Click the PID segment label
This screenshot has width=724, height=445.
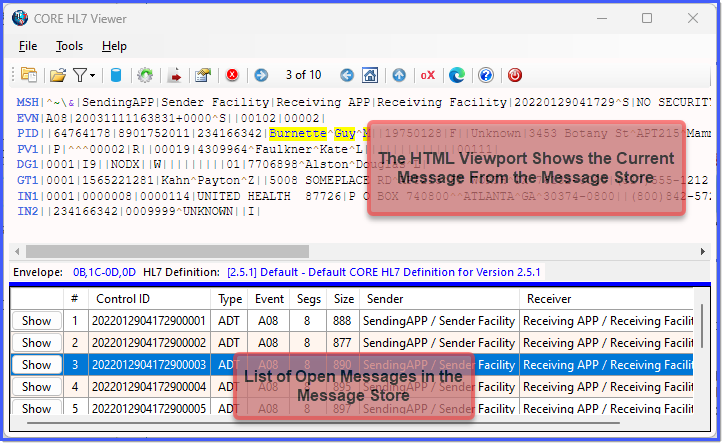[27, 133]
